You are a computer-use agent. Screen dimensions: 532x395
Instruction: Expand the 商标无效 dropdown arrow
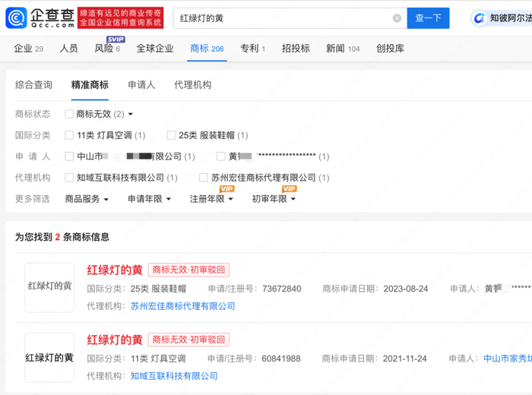[131, 114]
